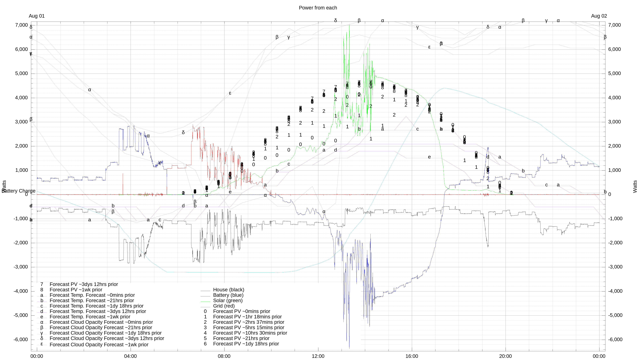Select legend entry 'Forecast PV ~1dy 18hrs prior'
The width and height of the screenshot is (644, 362).
[246, 344]
